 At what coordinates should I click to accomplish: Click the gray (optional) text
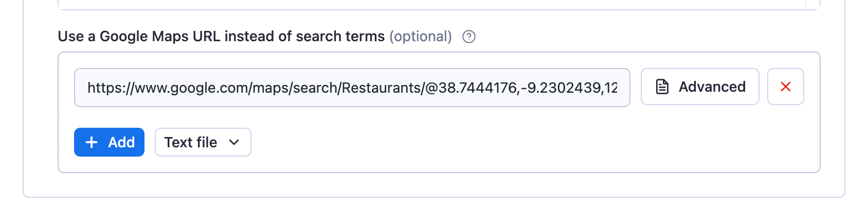tap(421, 37)
